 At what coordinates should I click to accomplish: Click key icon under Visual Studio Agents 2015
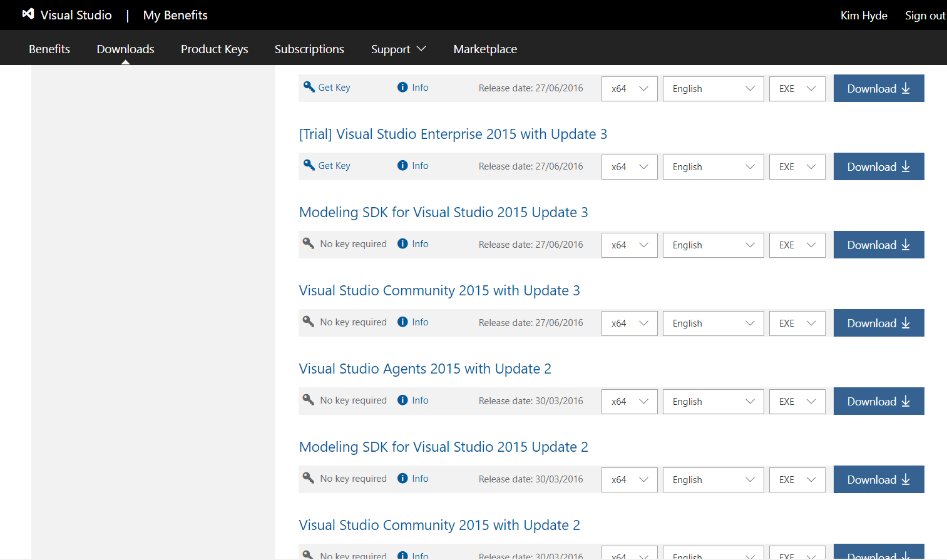(309, 399)
